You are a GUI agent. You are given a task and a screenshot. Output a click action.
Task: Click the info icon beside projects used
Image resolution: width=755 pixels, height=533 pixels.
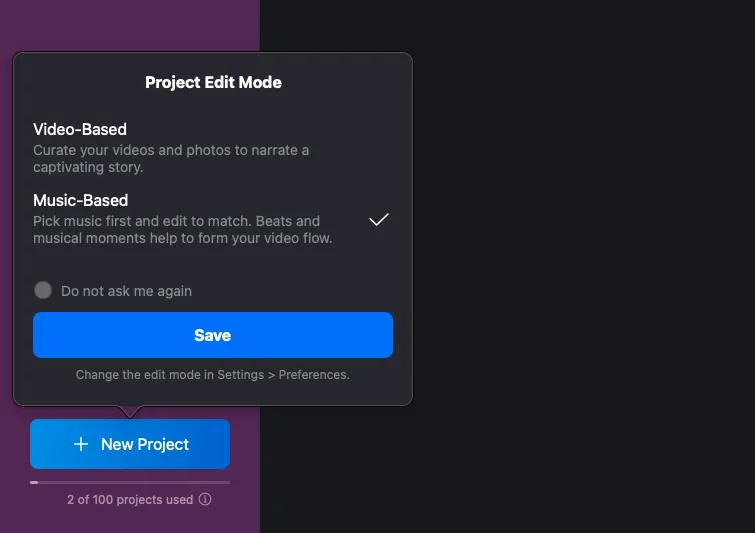click(205, 499)
